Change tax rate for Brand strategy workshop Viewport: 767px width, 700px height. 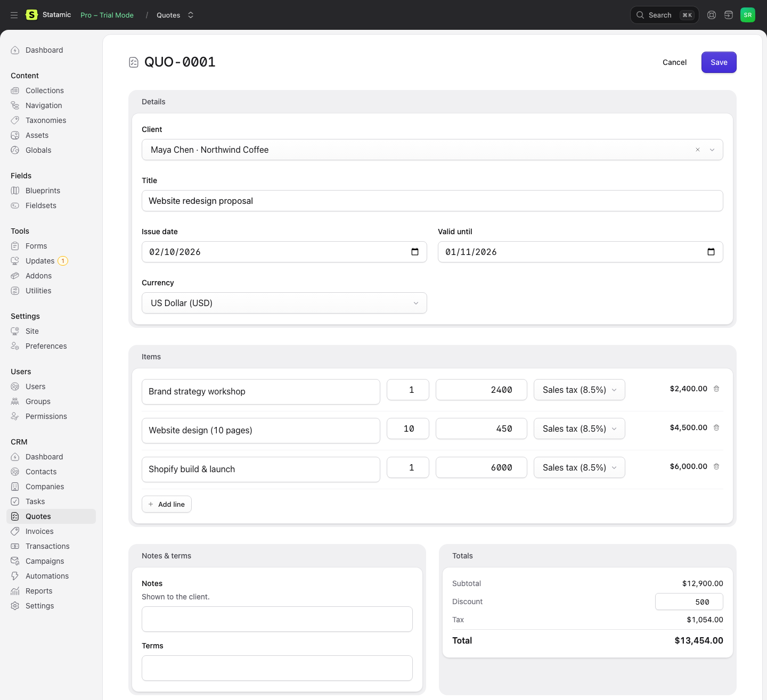[x=580, y=390]
